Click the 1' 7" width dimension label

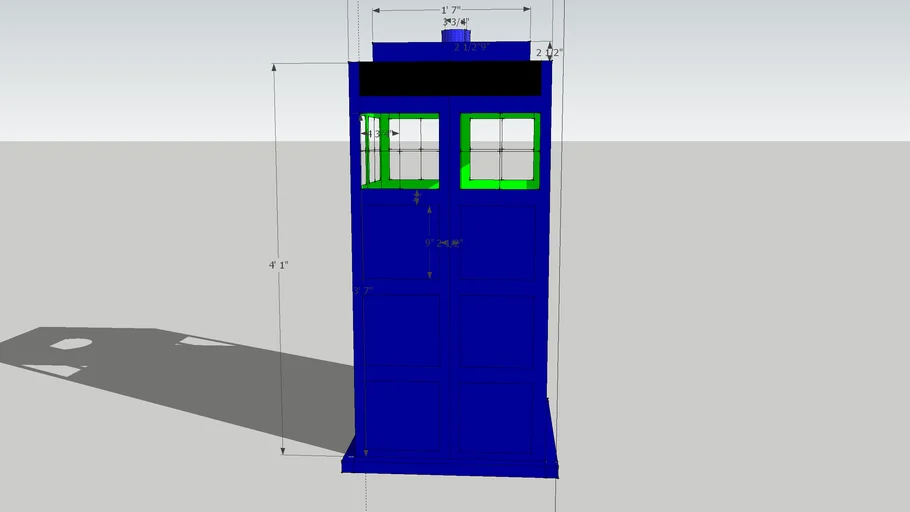point(451,10)
